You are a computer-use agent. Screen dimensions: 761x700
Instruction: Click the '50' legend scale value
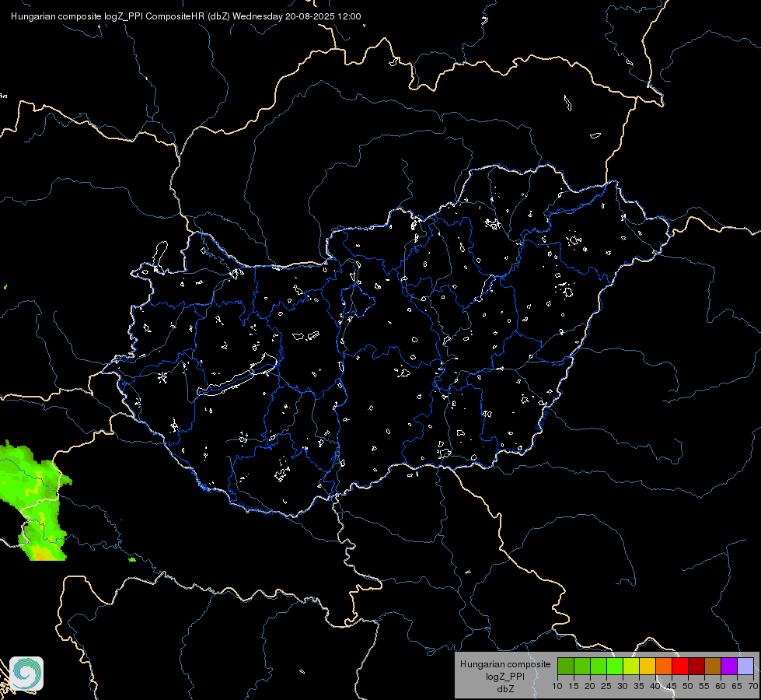688,687
